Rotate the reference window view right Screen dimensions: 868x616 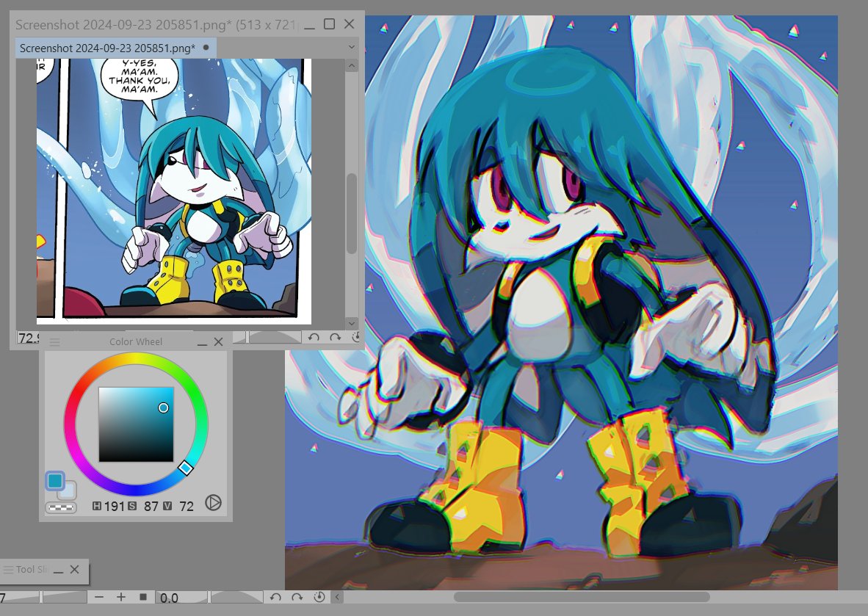pos(336,336)
